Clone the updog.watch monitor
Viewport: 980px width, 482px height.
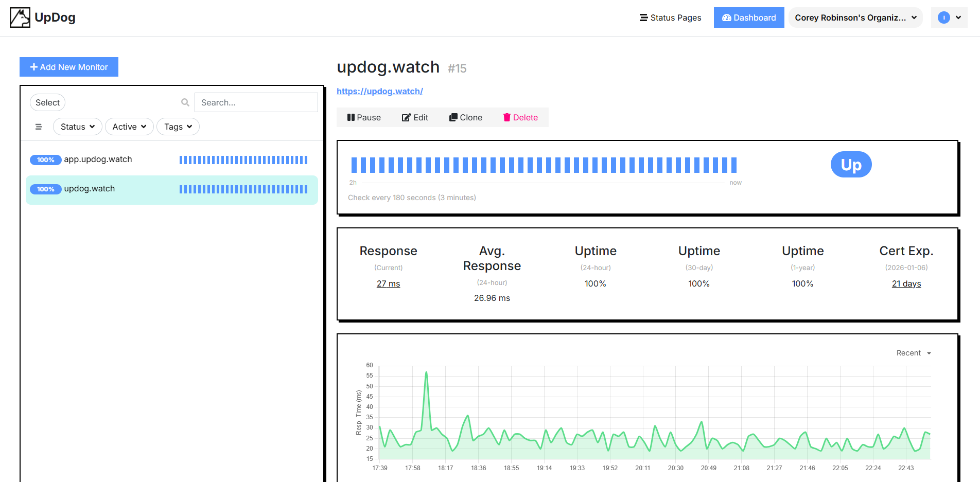pyautogui.click(x=465, y=117)
